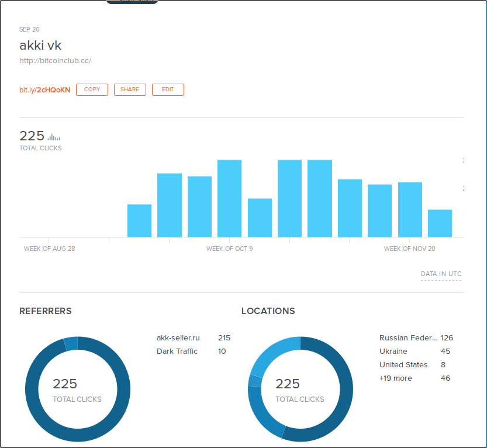Click the 215 clicks value for akk-seller.ru
The image size is (487, 448).
click(x=224, y=338)
